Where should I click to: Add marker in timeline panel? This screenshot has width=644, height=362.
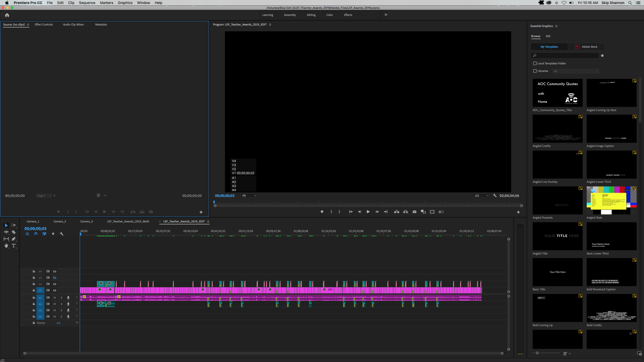tap(53, 234)
